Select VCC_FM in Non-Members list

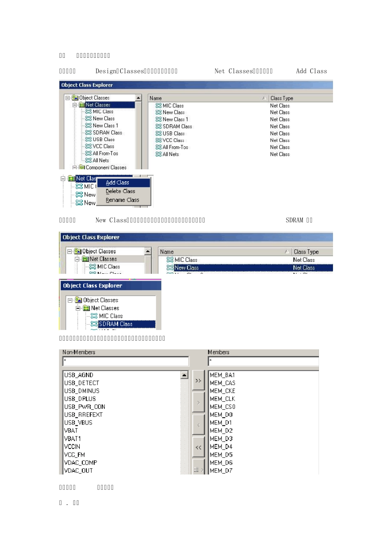75,455
